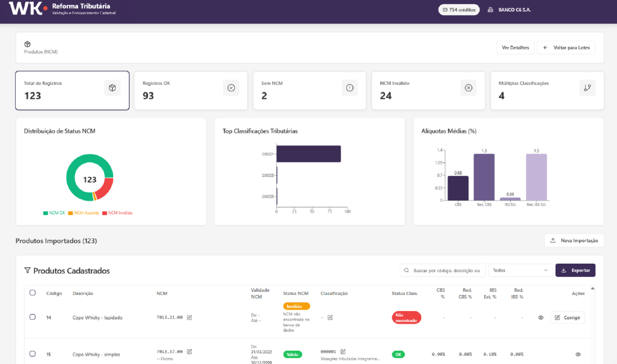This screenshot has width=617, height=364.
Task: Check the box for Copo Whisky - lapidado
Action: click(32, 317)
